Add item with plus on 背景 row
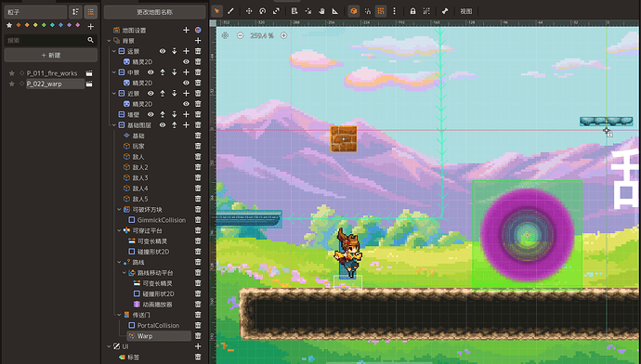The image size is (641, 364). click(198, 41)
